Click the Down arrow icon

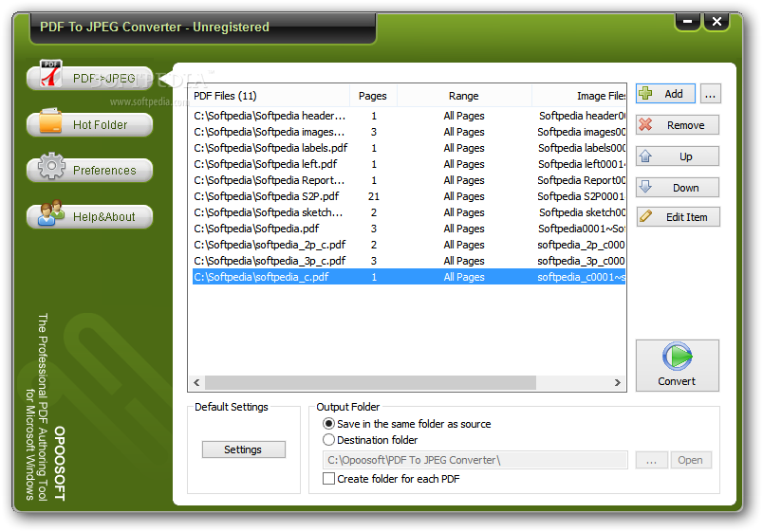click(x=645, y=187)
